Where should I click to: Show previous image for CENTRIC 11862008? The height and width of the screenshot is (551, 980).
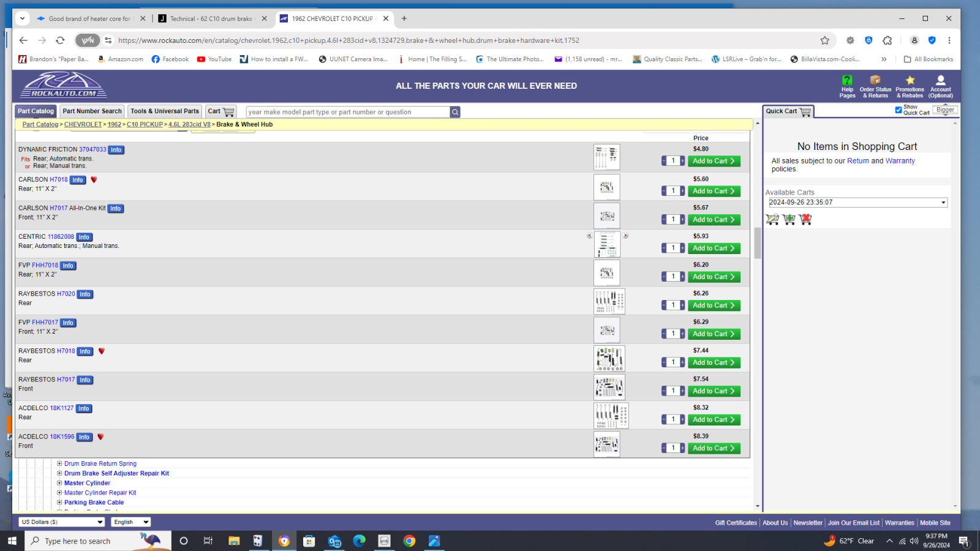[590, 236]
